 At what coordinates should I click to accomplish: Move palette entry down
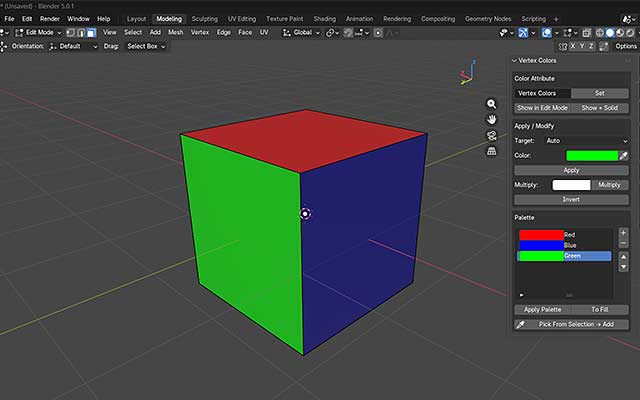(x=623, y=267)
